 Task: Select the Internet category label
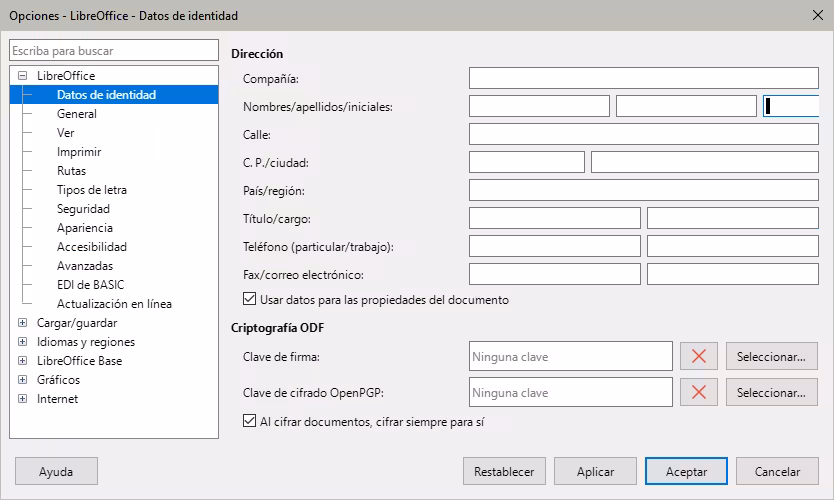coord(57,399)
